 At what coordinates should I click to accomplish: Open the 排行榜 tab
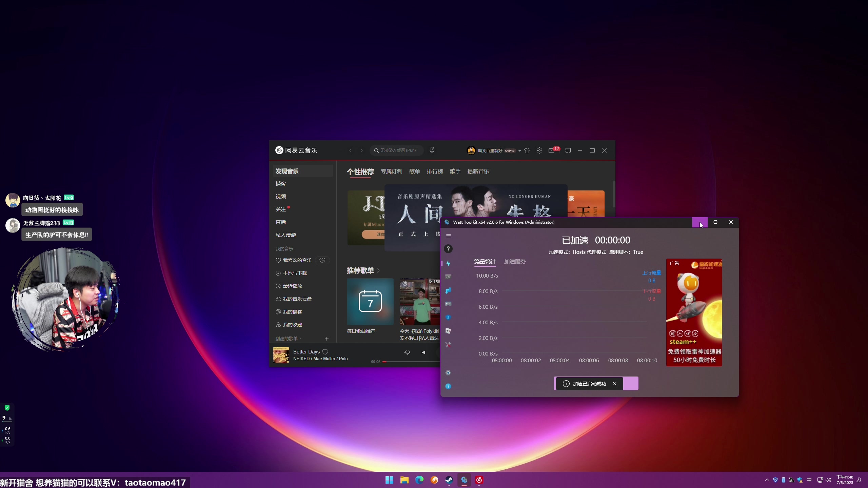click(435, 171)
